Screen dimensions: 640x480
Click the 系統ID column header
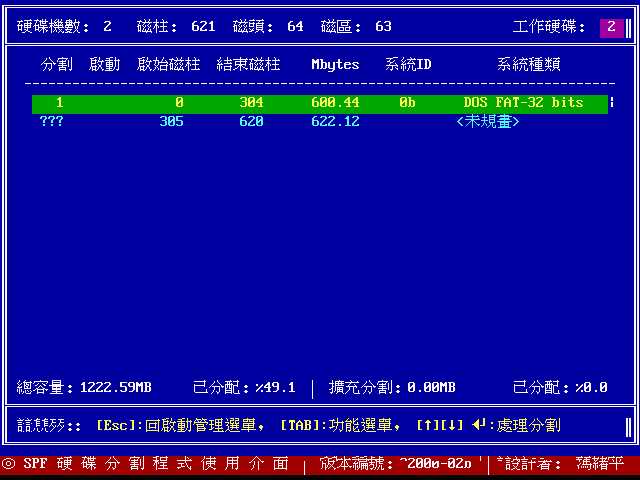[408, 65]
